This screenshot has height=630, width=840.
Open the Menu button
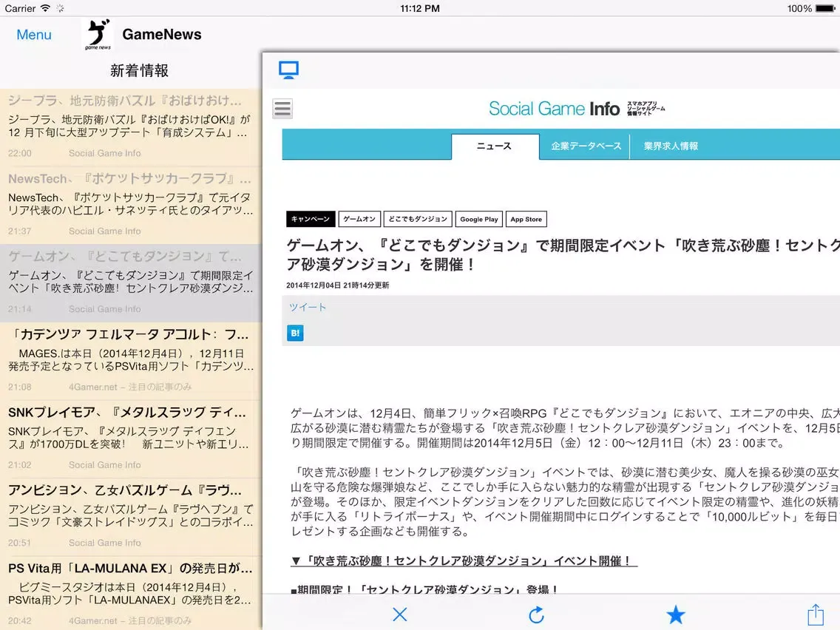[x=34, y=35]
